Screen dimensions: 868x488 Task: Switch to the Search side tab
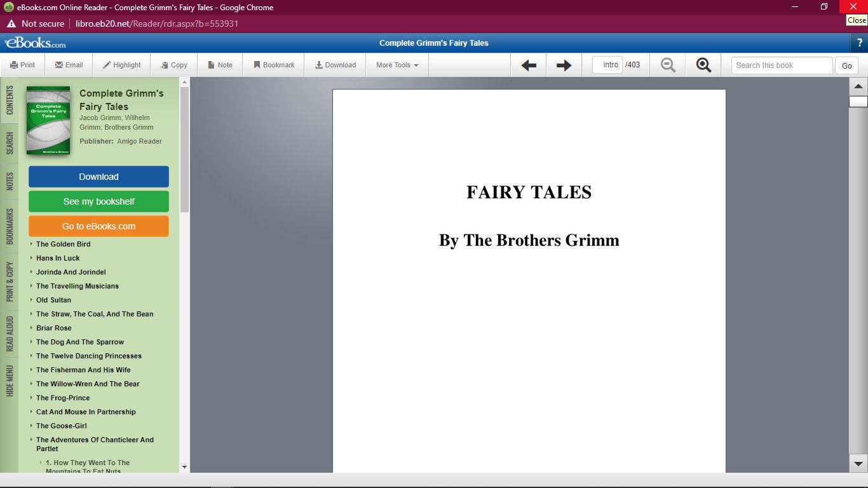(x=10, y=144)
